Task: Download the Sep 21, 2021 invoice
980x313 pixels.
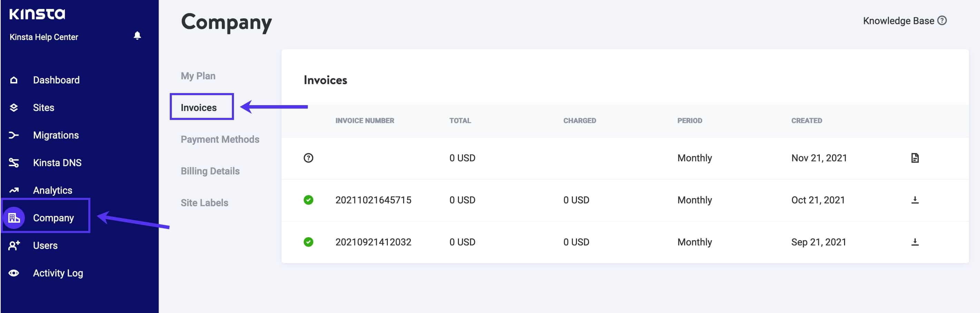Action: pos(915,242)
